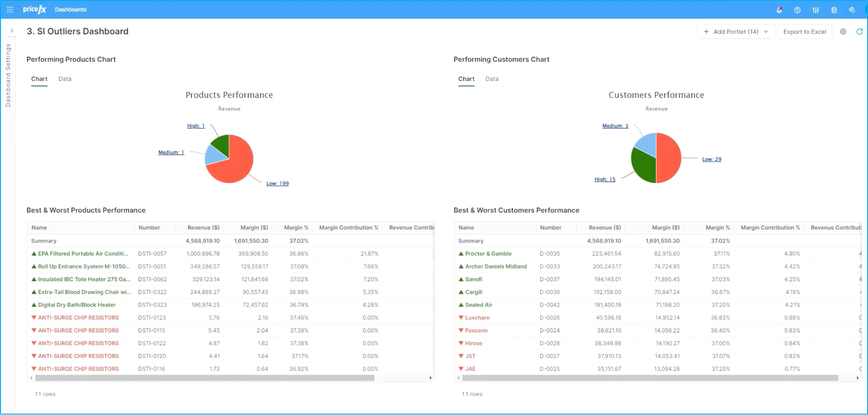Click horizontal scrollbar thumb under customers table
Viewport: 868px width, 415px height.
click(650, 378)
